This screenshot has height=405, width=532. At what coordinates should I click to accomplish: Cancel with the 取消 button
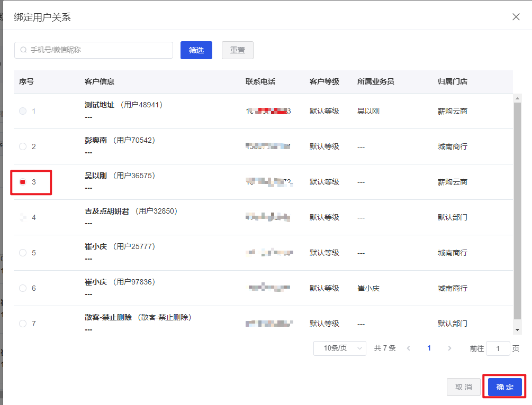pos(463,386)
